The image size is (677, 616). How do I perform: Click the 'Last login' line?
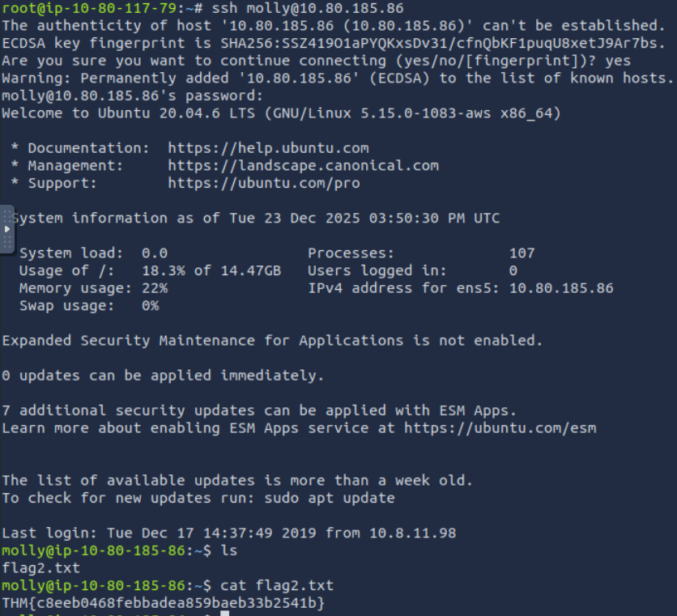pos(228,533)
